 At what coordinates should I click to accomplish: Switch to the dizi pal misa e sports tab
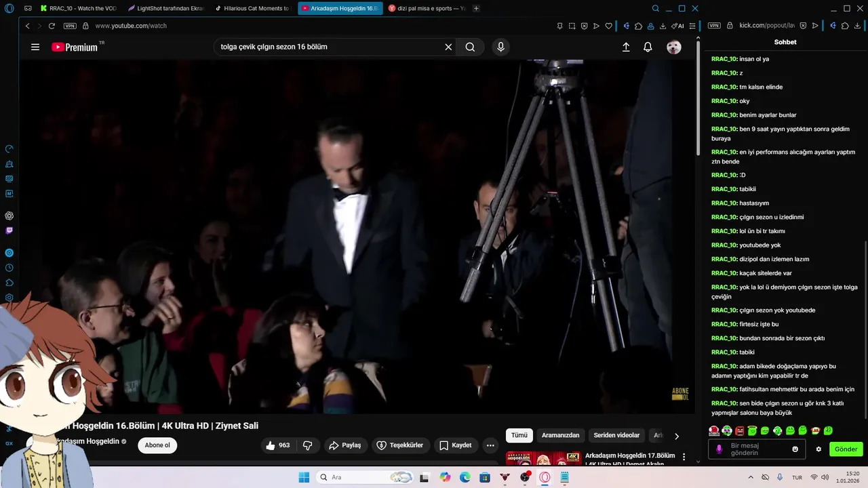[427, 8]
